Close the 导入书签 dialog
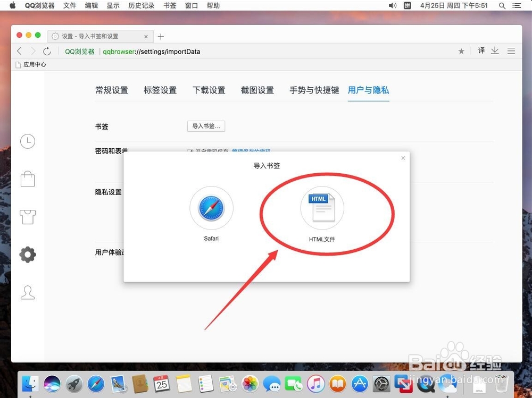Image resolution: width=532 pixels, height=398 pixels. pos(403,158)
